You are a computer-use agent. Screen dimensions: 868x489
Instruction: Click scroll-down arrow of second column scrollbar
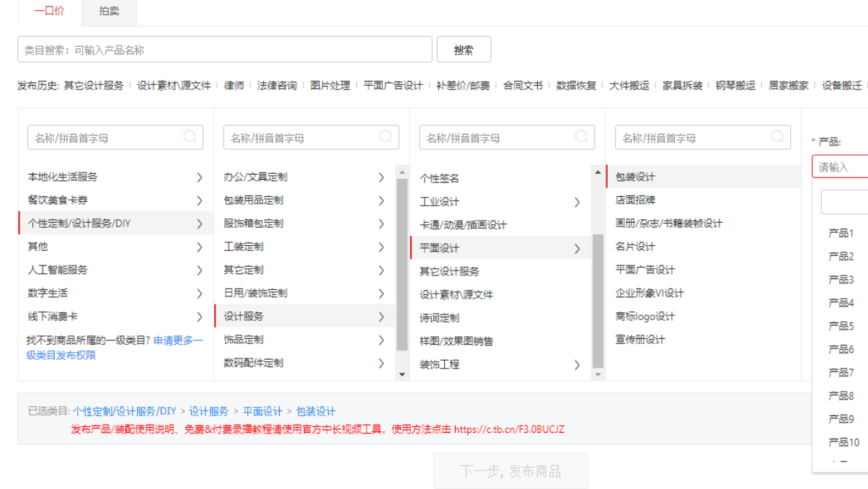[402, 374]
